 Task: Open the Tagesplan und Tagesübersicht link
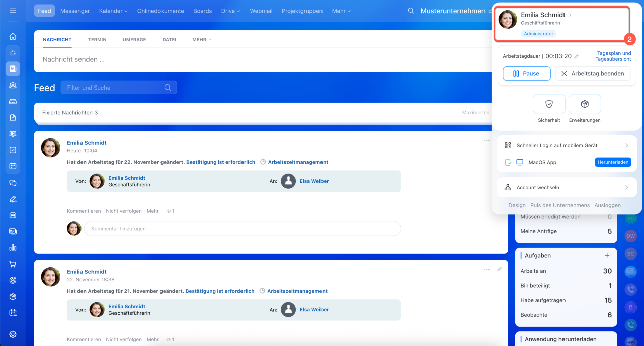click(613, 56)
